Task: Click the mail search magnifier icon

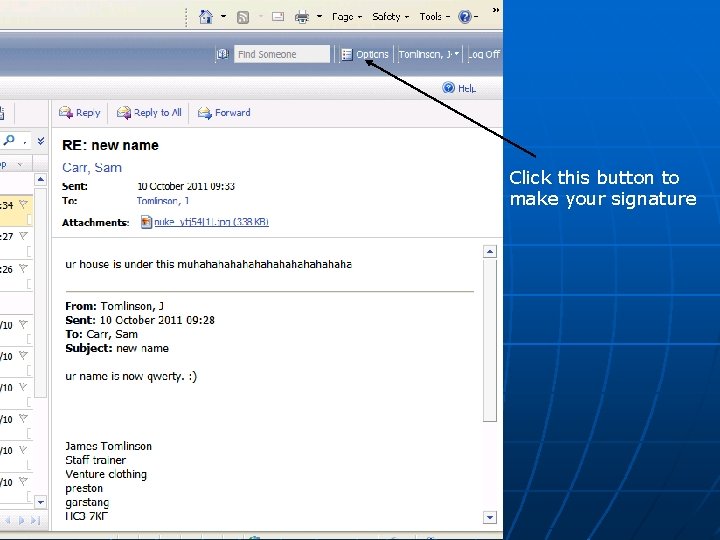Action: click(x=9, y=140)
